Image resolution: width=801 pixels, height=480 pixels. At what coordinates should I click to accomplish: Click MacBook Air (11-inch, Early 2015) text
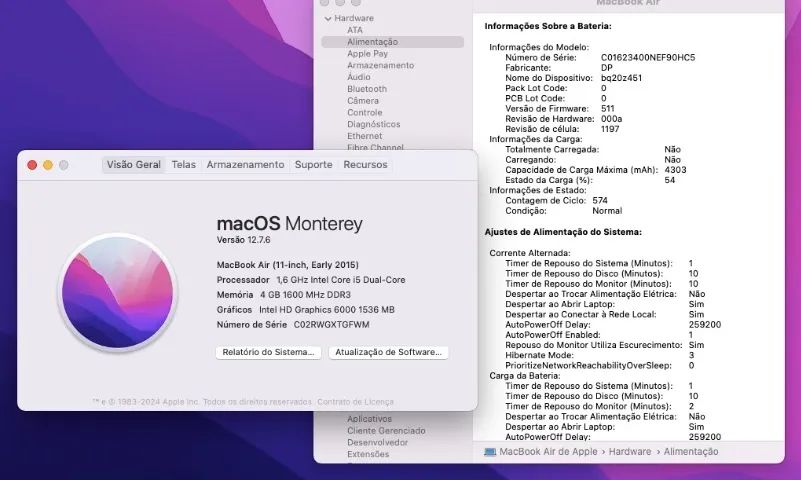(288, 265)
